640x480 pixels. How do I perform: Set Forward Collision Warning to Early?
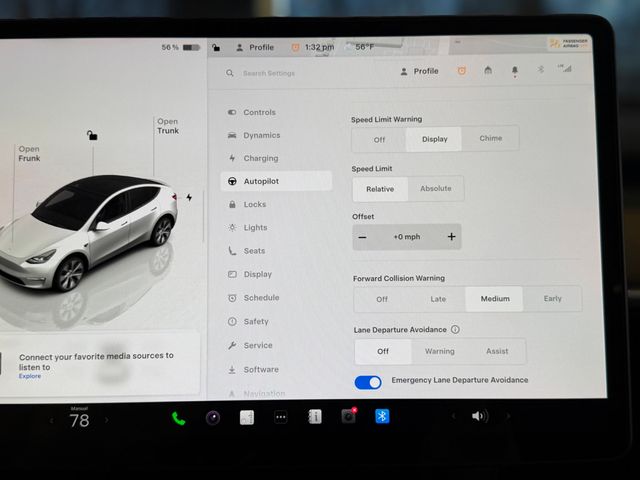552,299
